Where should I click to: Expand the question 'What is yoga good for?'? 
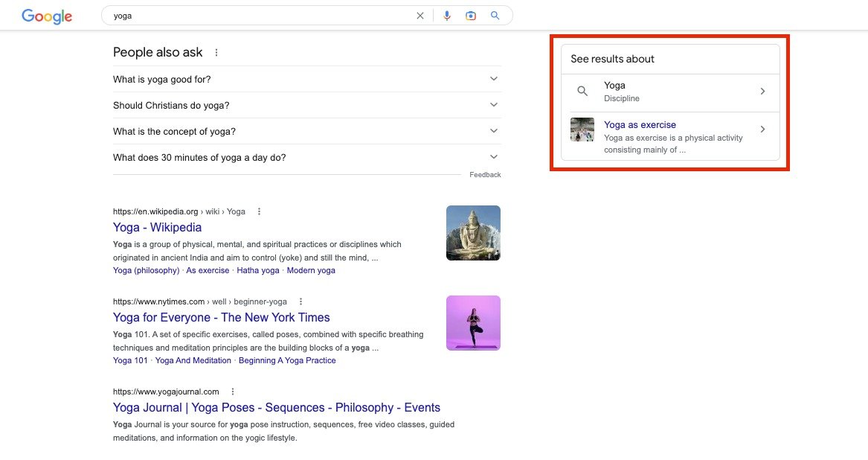pyautogui.click(x=493, y=78)
